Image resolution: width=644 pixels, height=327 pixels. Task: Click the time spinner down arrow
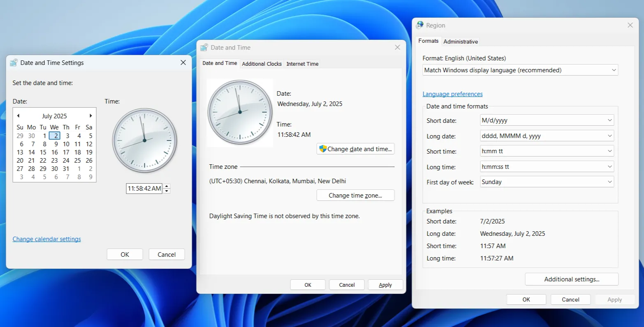coord(167,191)
